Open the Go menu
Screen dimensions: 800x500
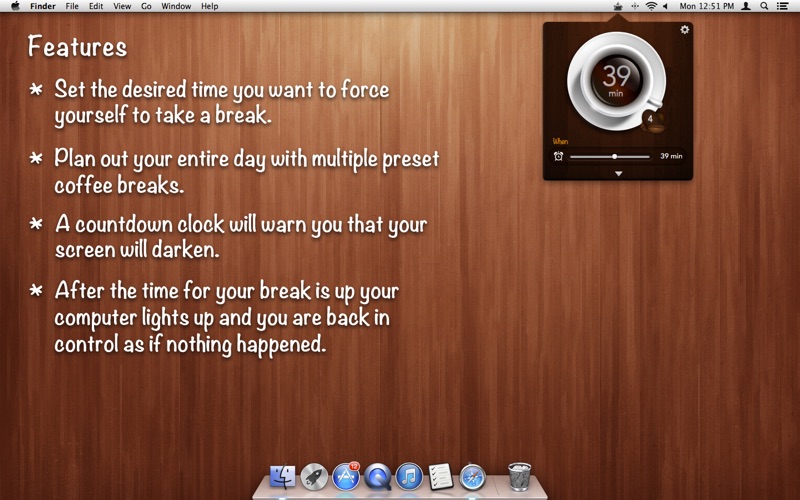146,6
